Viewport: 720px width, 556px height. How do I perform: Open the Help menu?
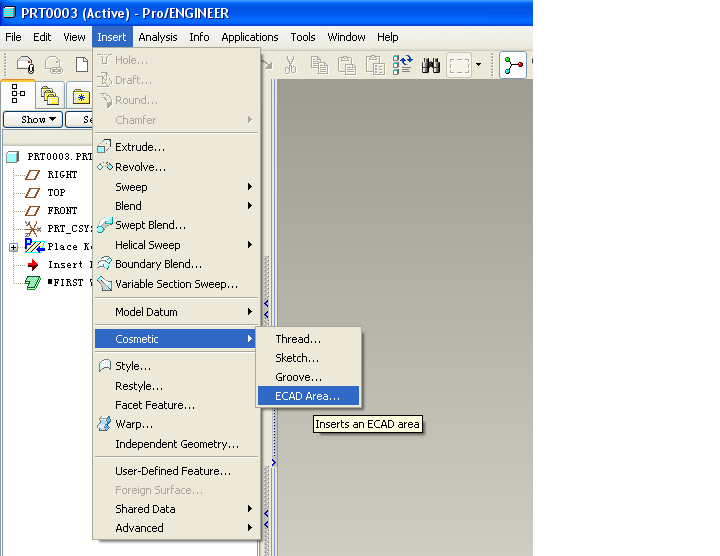click(x=388, y=37)
